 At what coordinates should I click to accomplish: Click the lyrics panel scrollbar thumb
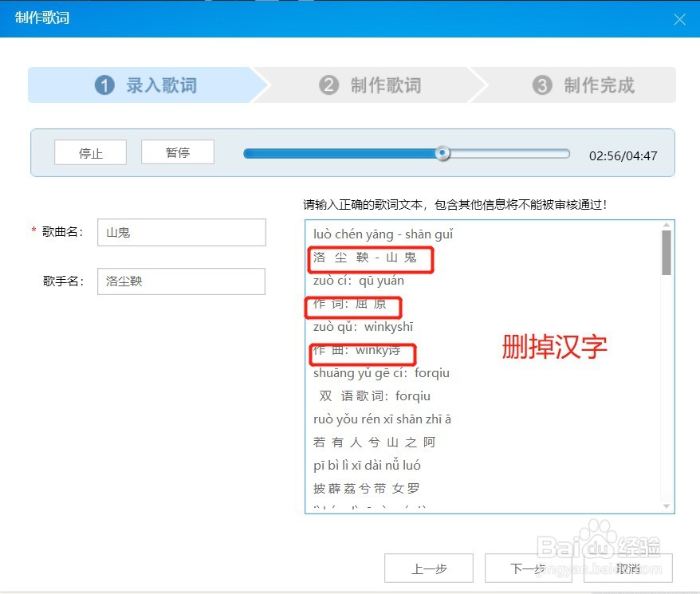(666, 253)
